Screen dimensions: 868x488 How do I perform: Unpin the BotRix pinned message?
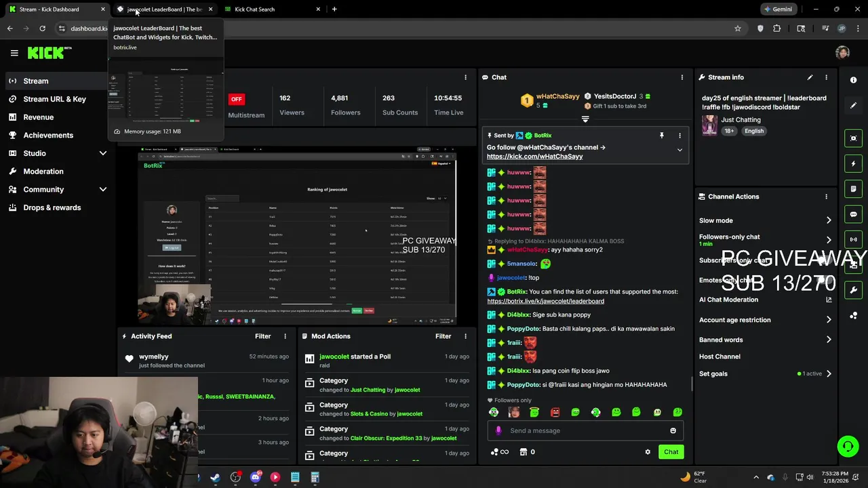tap(662, 136)
